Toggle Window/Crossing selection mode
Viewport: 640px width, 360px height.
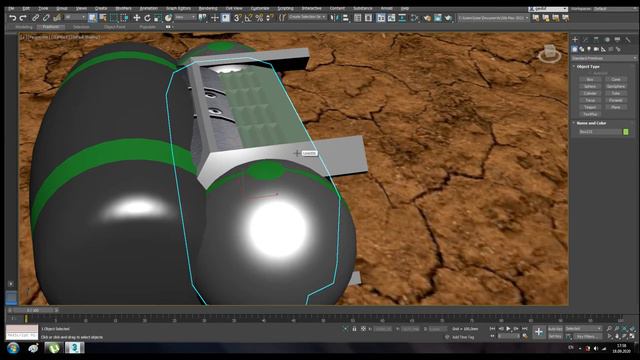pos(124,18)
